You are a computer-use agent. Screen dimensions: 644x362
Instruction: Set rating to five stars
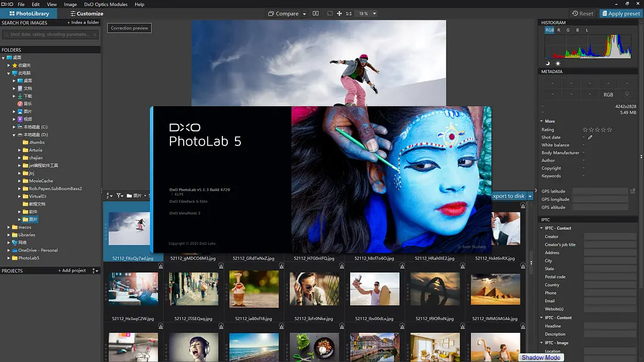point(609,129)
